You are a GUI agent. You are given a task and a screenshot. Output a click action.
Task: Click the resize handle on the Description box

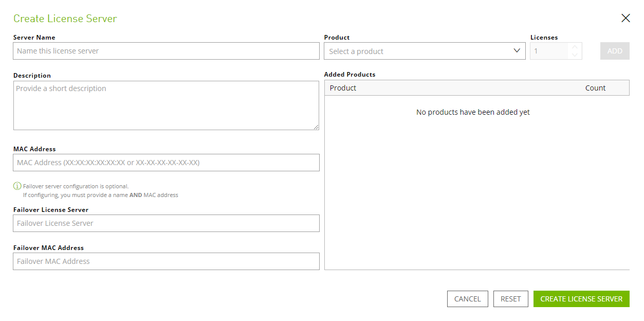pos(316,126)
